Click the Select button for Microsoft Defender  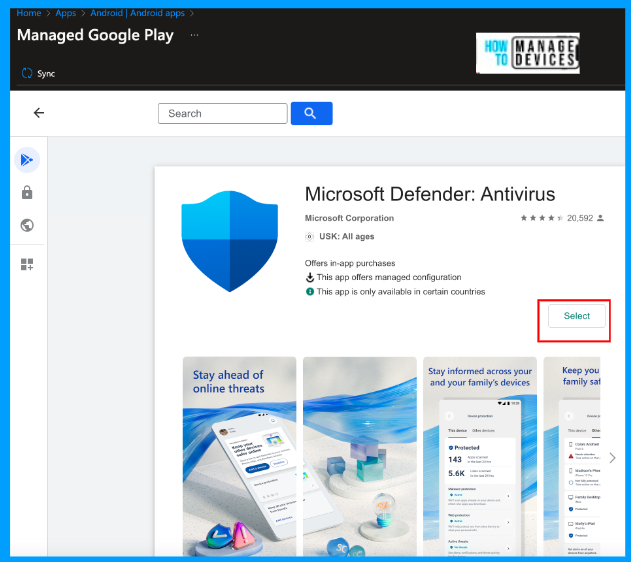576,316
